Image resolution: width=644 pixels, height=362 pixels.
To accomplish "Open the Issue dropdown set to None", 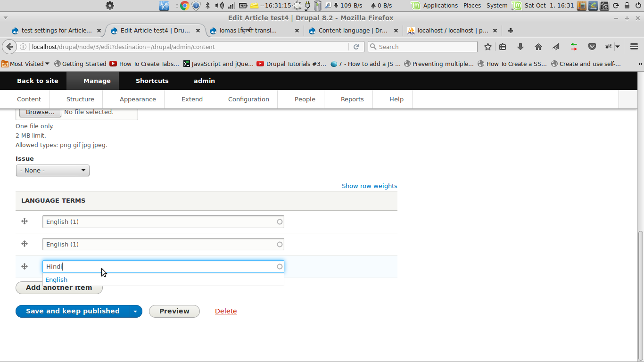I will coord(52,170).
